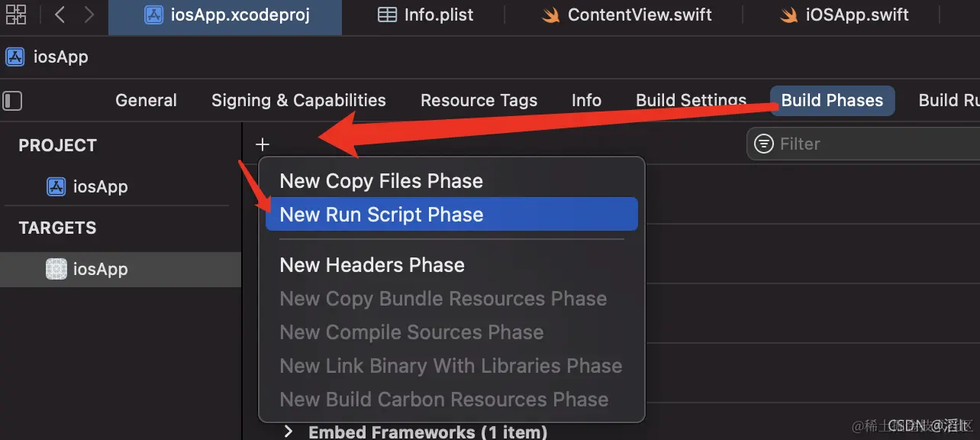
Task: Switch to the General tab
Action: [146, 101]
